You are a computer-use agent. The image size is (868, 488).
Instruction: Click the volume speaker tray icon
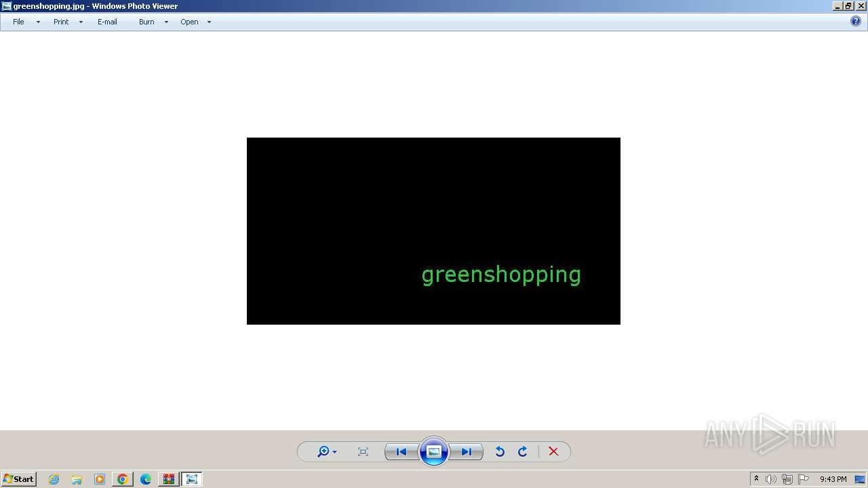[770, 479]
